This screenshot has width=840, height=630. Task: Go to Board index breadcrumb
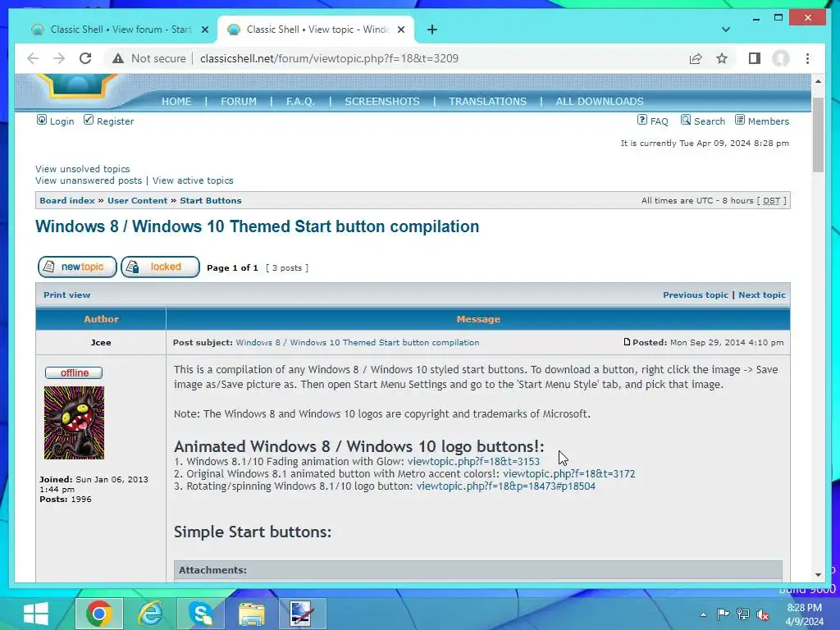click(67, 200)
